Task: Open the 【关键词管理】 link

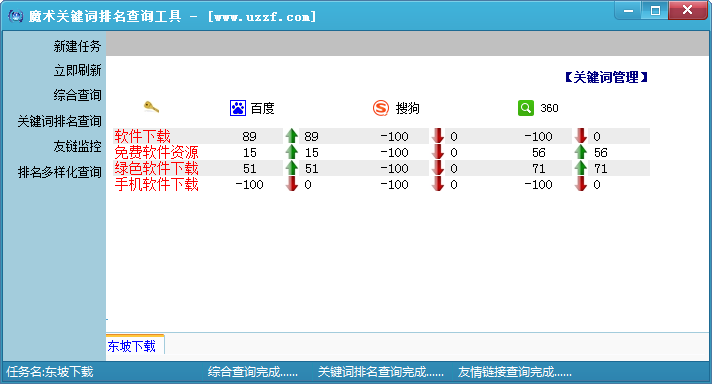Action: tap(606, 78)
